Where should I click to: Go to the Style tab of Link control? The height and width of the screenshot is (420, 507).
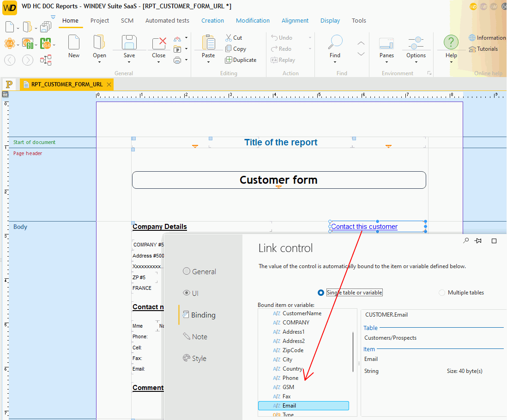pos(195,358)
